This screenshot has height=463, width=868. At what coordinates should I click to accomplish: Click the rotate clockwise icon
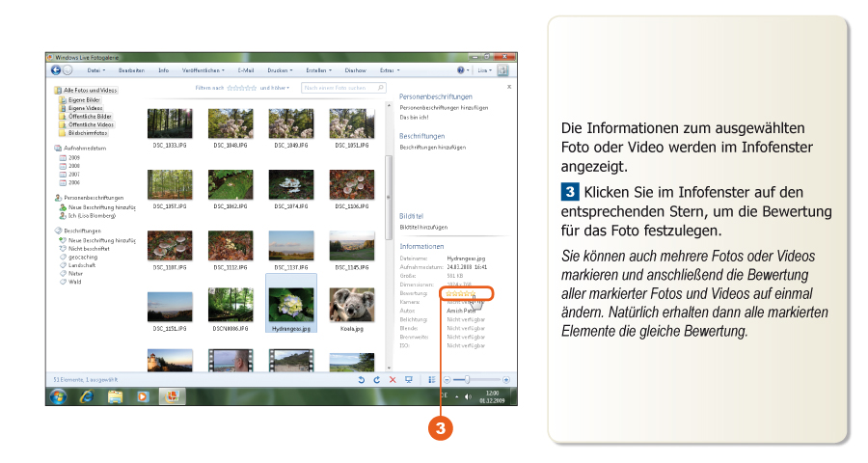click(376, 380)
